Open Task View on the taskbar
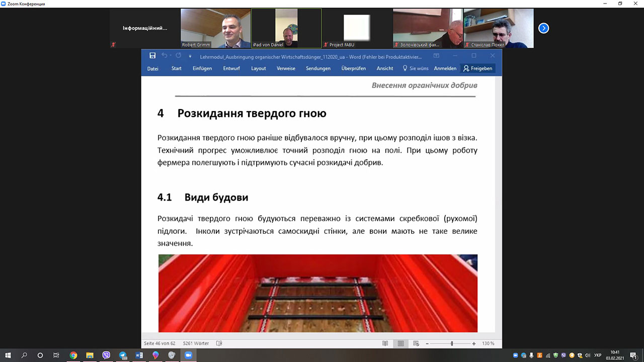 click(x=56, y=355)
